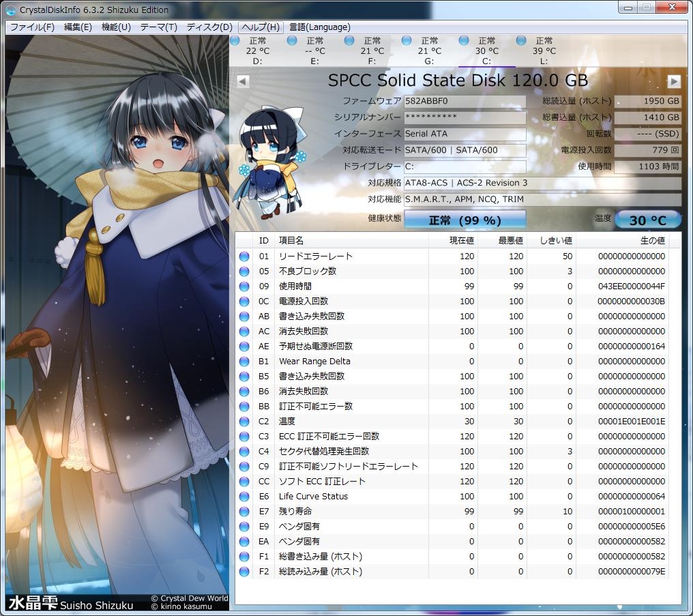693x616 pixels.
Task: Click the 最悪値 column header
Action: [x=502, y=240]
